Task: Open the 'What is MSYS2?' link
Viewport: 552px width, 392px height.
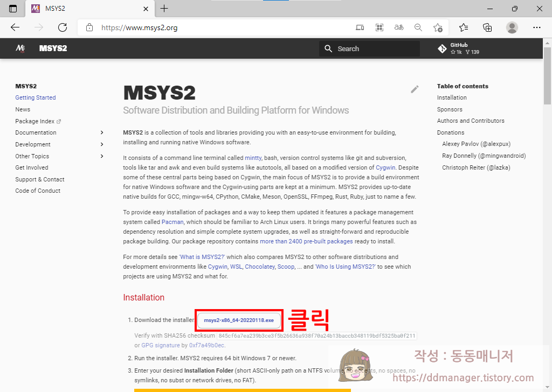Action: tap(202, 257)
